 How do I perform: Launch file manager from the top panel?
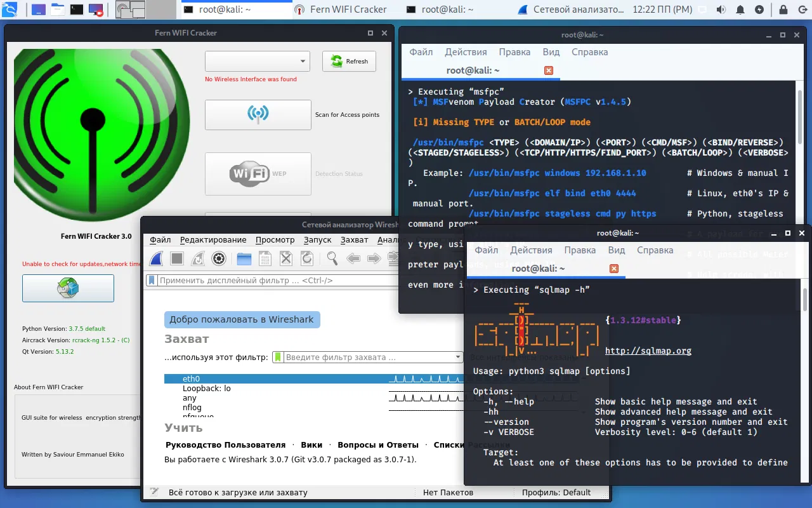coord(58,10)
